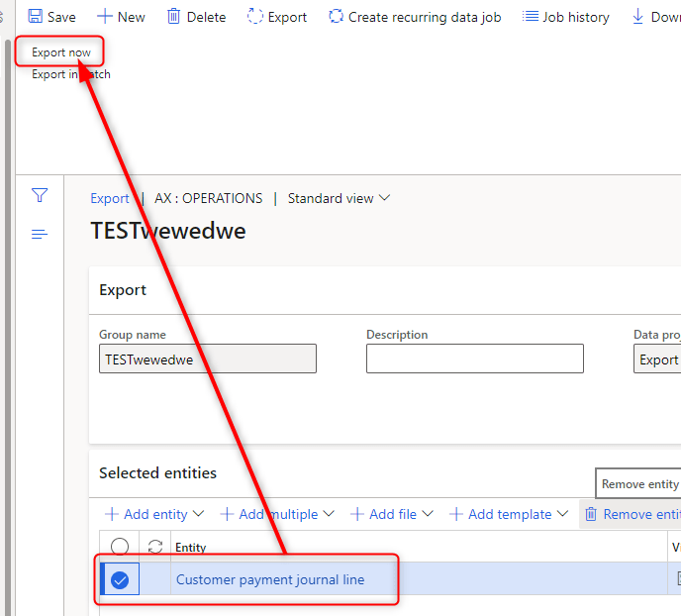This screenshot has width=681, height=616.
Task: Choose Export now from the menu
Action: [x=61, y=52]
